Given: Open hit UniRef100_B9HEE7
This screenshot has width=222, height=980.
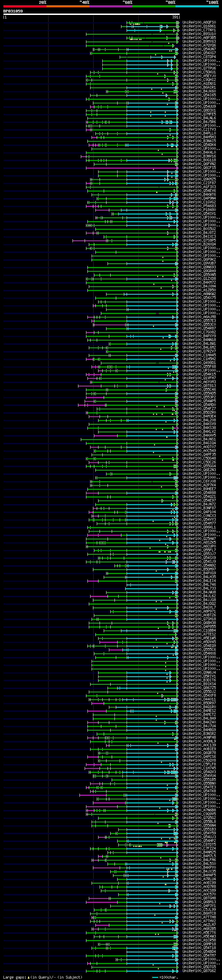Looking at the screenshot, I should pyautogui.click(x=199, y=489).
